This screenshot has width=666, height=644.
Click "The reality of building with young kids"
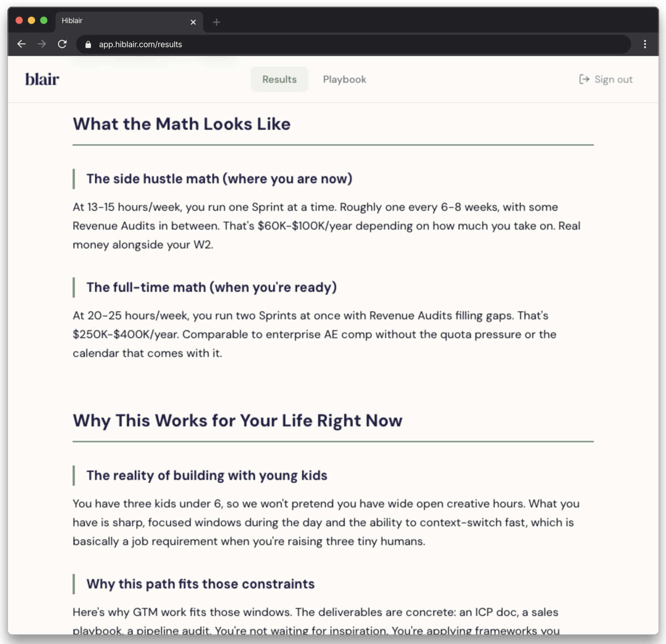207,476
